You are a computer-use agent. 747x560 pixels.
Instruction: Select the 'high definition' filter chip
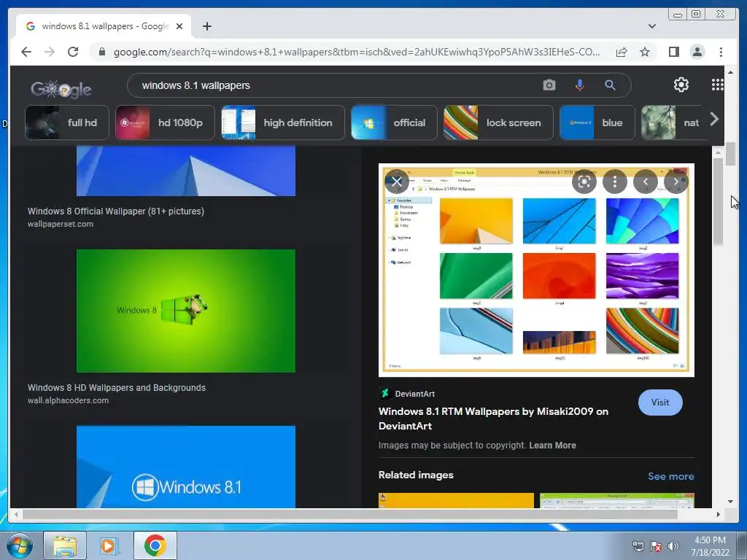[x=282, y=122]
